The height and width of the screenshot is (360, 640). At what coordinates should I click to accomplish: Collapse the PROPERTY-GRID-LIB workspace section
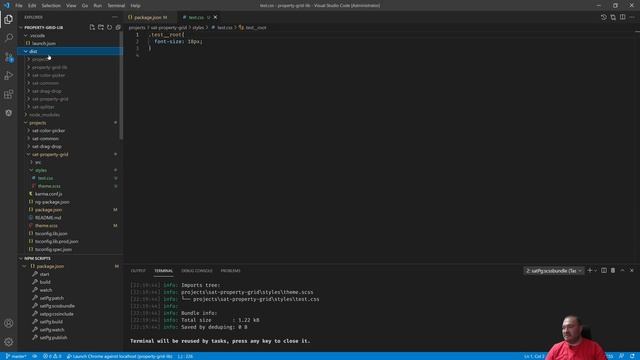tap(43, 27)
